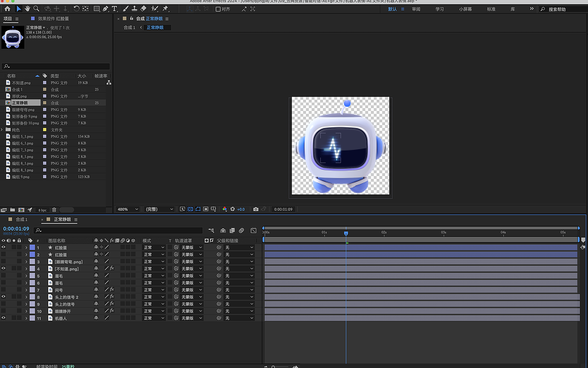Select the Hand tool
The height and width of the screenshot is (368, 588).
(28, 9)
